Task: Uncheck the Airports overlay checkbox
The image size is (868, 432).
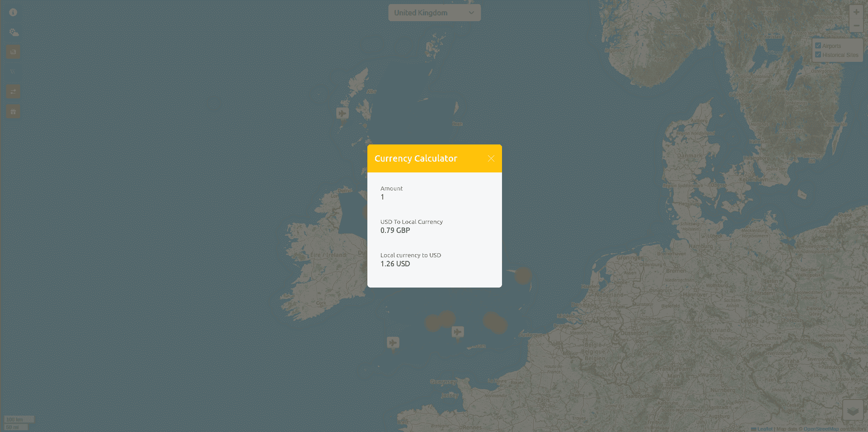Action: 818,46
